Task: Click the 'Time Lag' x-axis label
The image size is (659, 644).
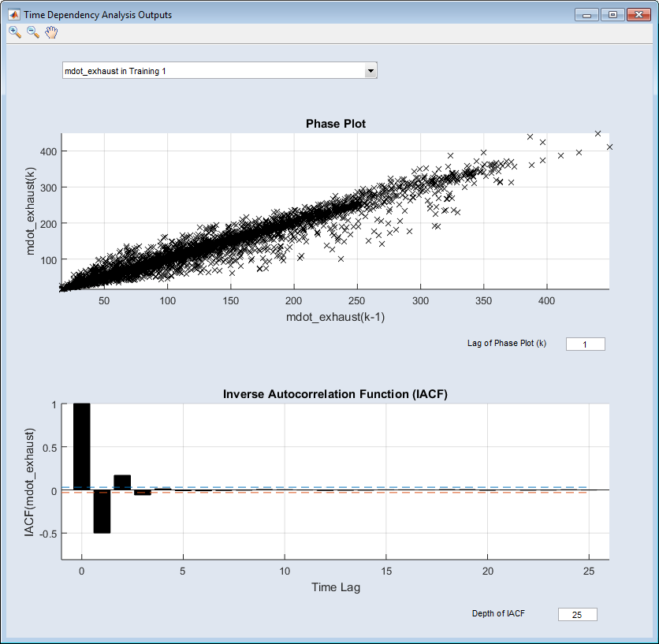Action: point(335,587)
